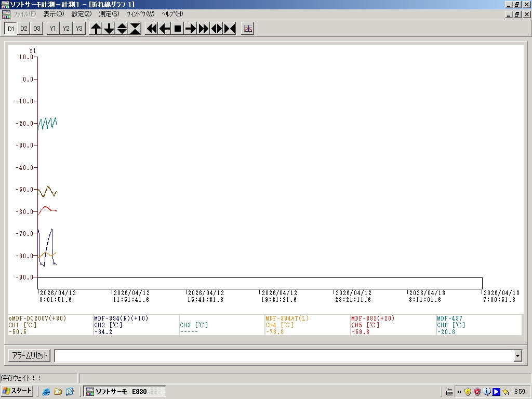This screenshot has height=399, width=532.
Task: Click the Y-axis compress hourglass icon
Action: 135,29
